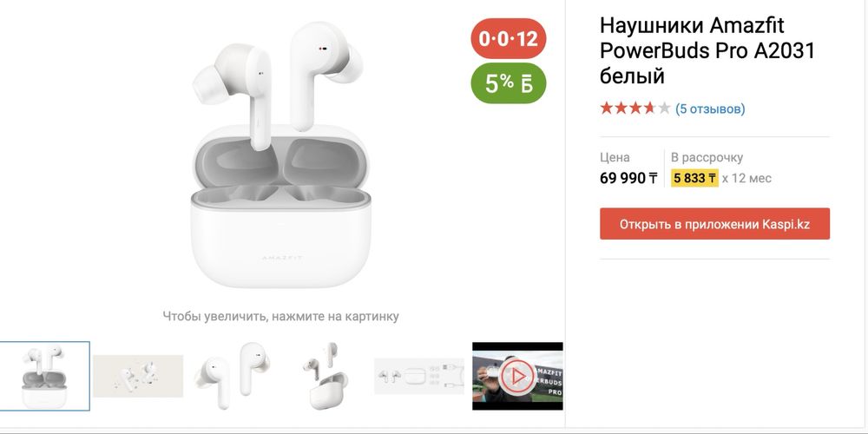
Task: Click the Чтобы увеличить, нажмите на картинку hint
Action: point(280,317)
